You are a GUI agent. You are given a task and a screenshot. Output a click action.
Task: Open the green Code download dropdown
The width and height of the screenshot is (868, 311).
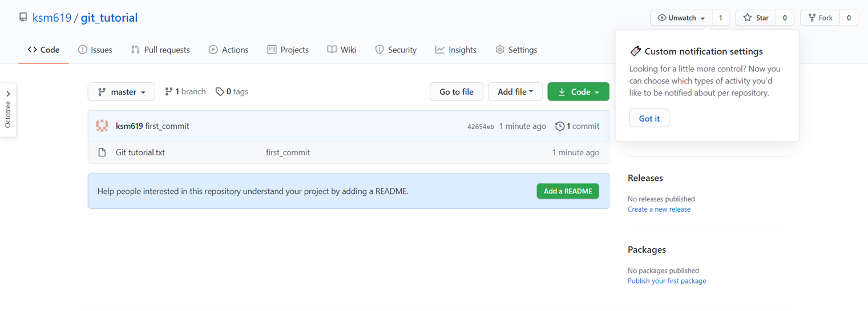point(578,91)
